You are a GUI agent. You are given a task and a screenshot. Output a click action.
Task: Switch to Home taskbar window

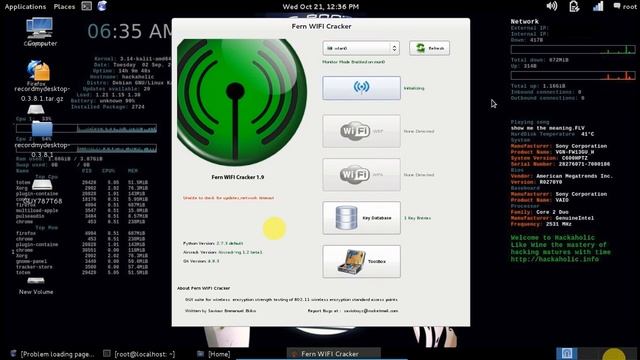pos(213,354)
